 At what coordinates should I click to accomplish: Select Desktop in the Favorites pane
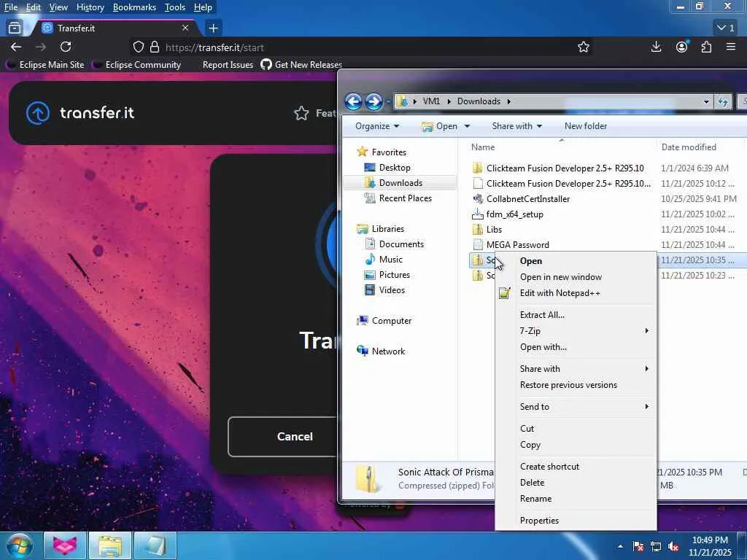pos(395,168)
